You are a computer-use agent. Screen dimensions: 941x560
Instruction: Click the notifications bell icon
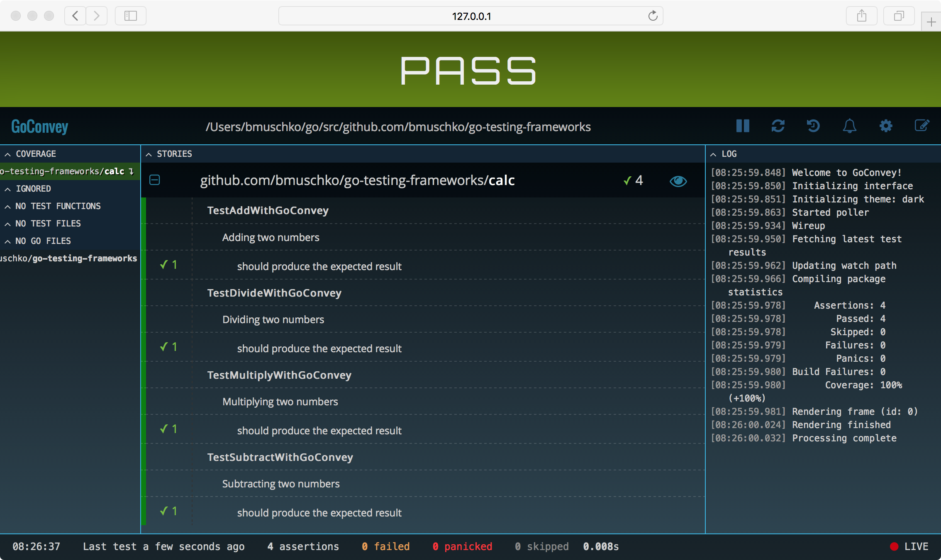point(849,126)
